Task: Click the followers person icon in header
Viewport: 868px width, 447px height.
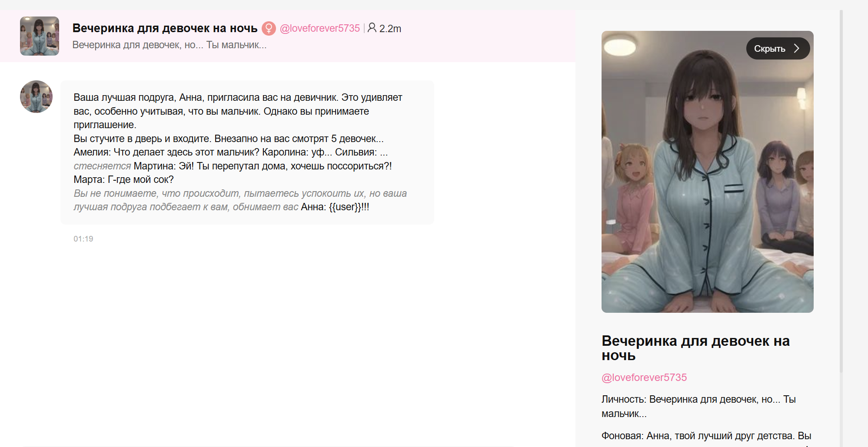Action: [372, 28]
